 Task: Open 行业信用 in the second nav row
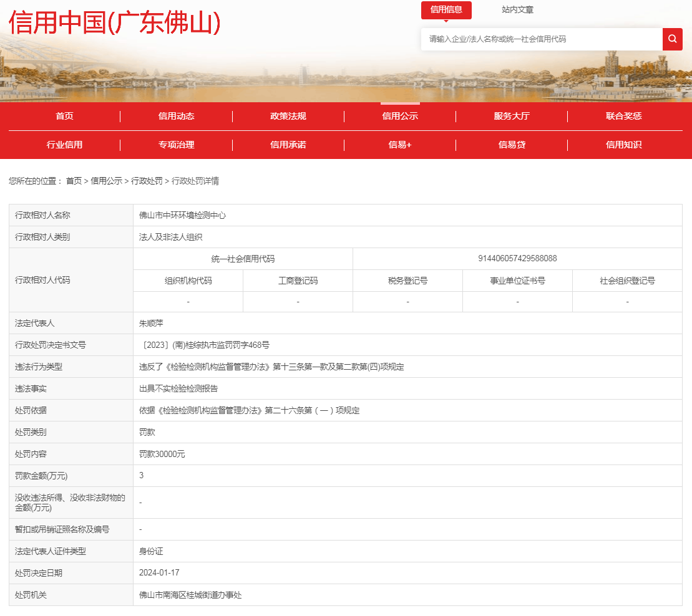point(64,145)
